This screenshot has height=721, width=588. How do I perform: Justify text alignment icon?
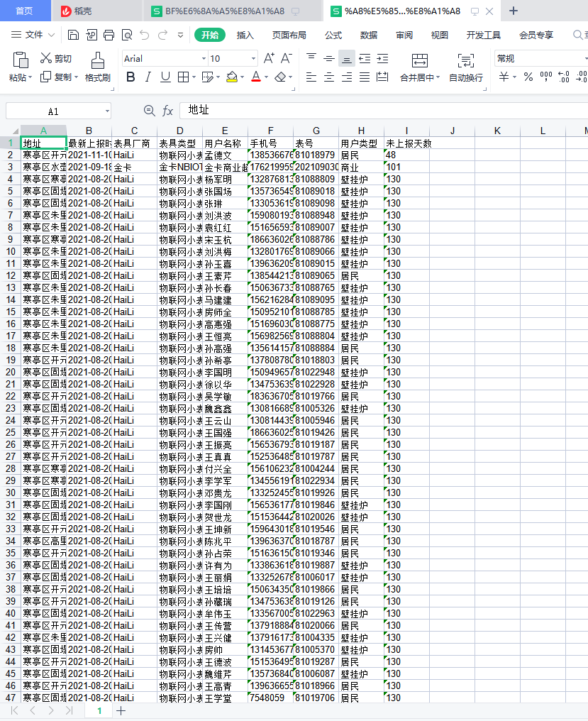click(365, 77)
